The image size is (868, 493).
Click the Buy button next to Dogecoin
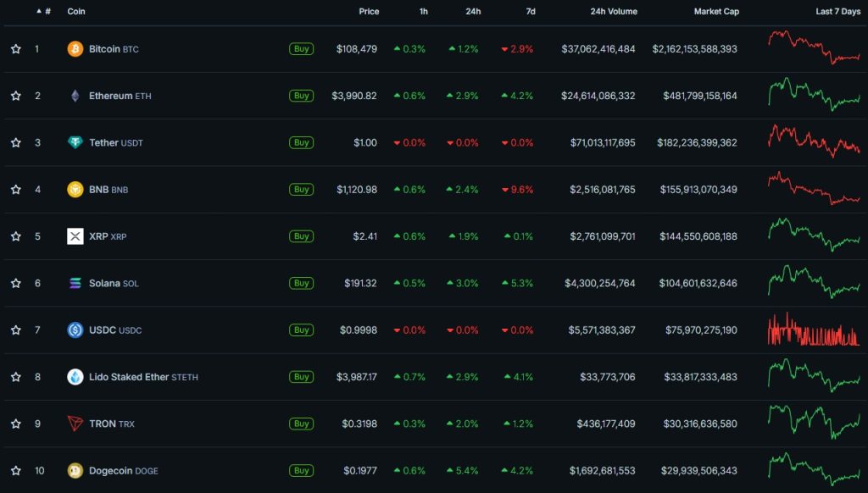(x=301, y=470)
